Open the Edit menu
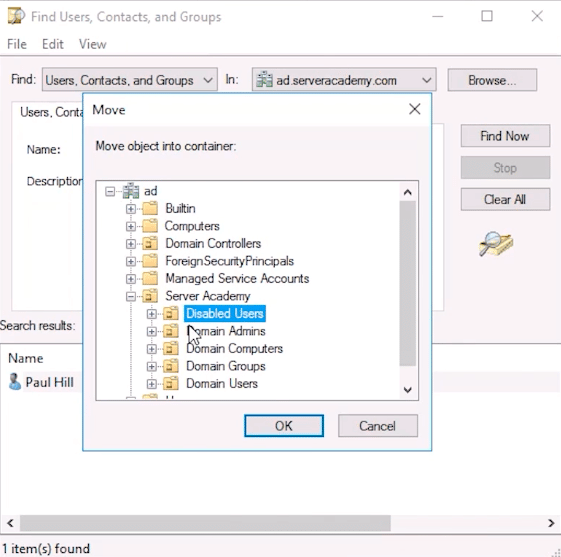561x557 pixels. tap(53, 44)
